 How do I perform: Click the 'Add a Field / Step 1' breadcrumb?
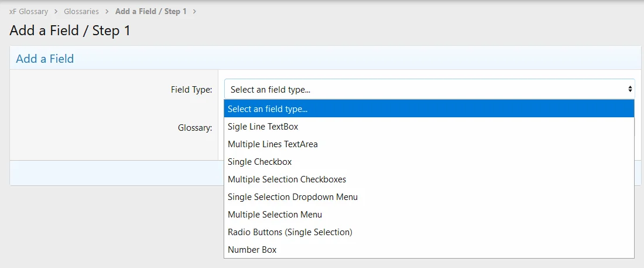point(150,12)
